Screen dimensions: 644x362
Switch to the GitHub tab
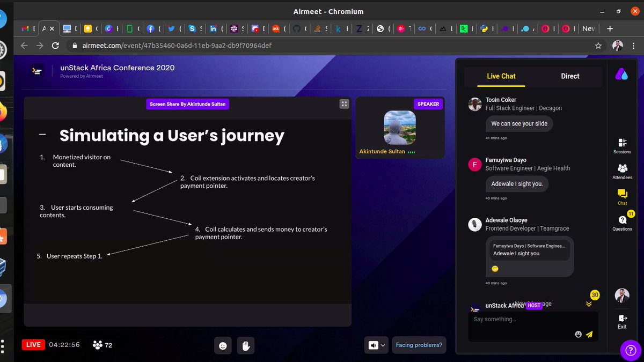300,28
